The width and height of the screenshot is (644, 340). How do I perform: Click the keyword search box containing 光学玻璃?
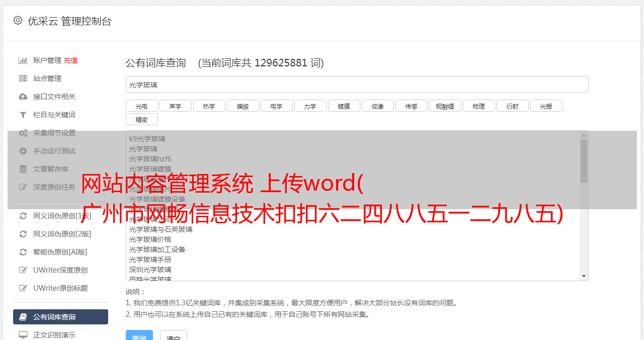click(x=357, y=84)
